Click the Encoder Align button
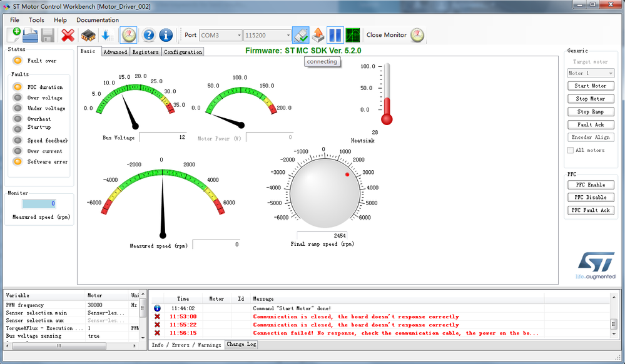625x364 pixels. click(591, 137)
